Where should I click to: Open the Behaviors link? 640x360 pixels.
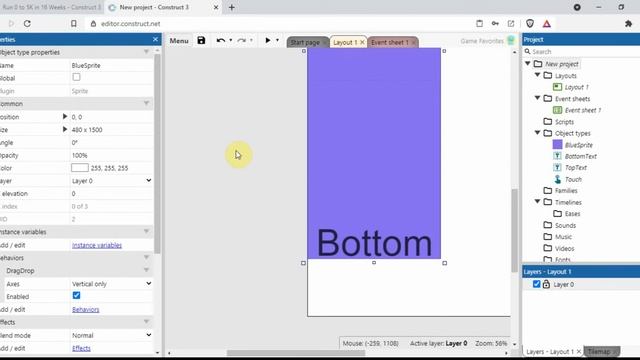tap(86, 310)
